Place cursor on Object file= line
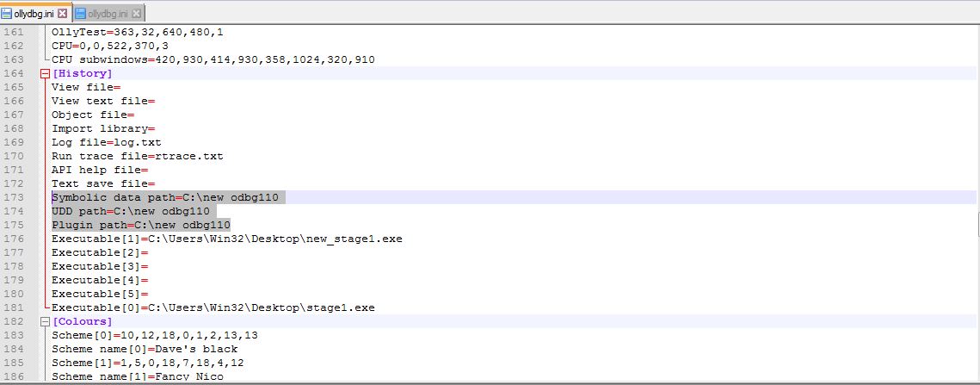The height and width of the screenshot is (385, 980). coord(93,115)
